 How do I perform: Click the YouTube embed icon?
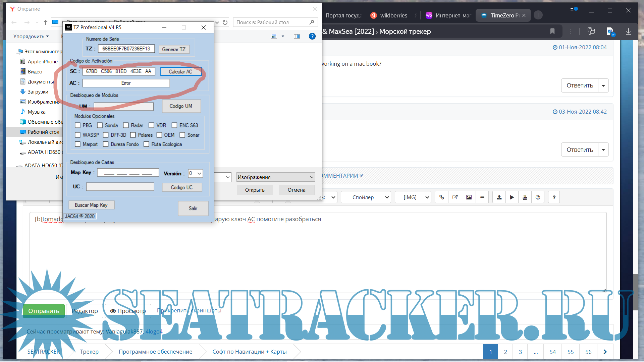point(525,197)
